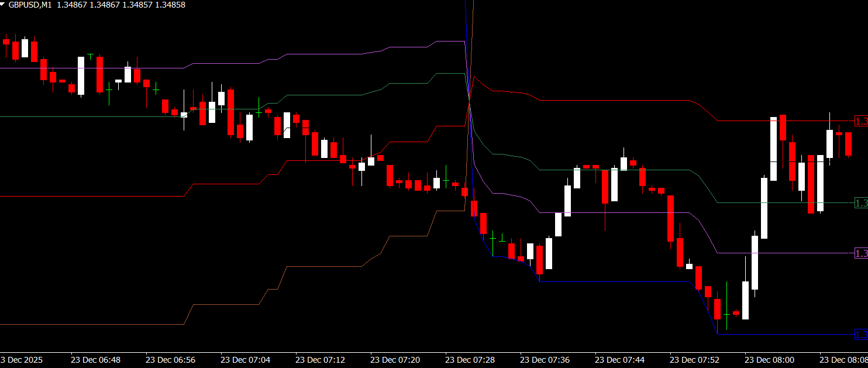Click the 23 Dec 06:48 time label
Image resolution: width=868 pixels, height=368 pixels.
pyautogui.click(x=95, y=359)
